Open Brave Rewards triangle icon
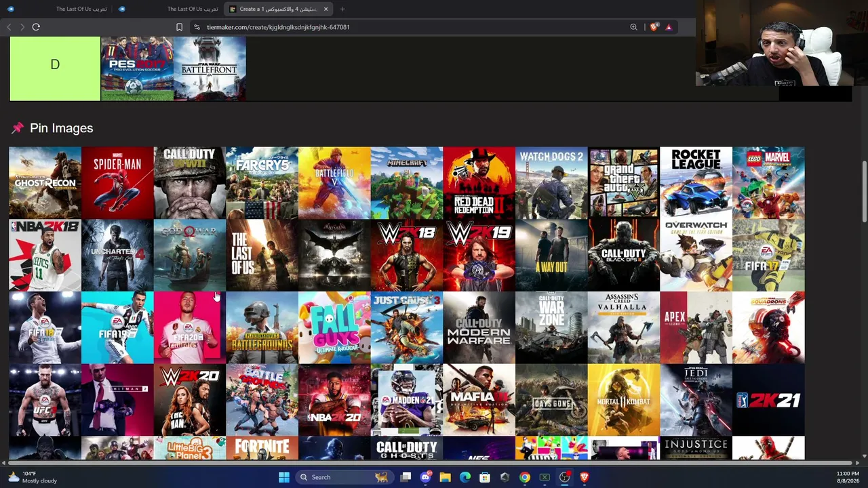 [669, 27]
